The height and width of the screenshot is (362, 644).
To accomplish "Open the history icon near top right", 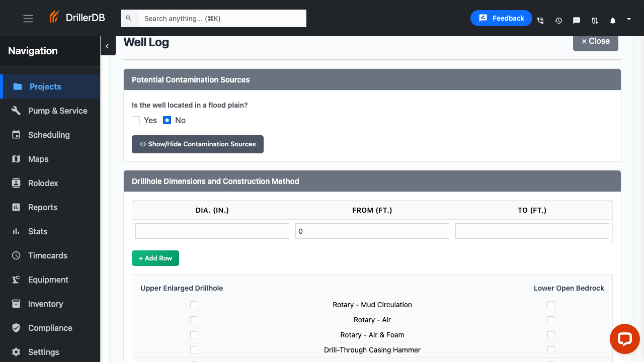I will click(558, 21).
